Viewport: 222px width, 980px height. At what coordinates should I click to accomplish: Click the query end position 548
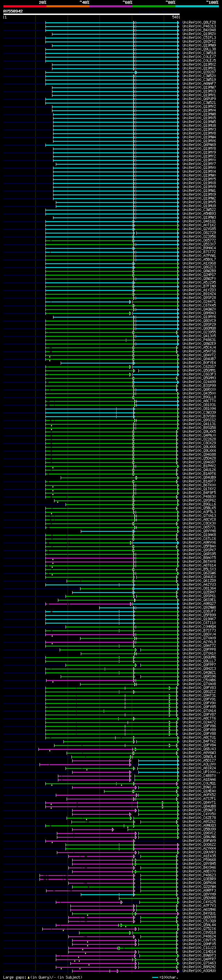[175, 17]
